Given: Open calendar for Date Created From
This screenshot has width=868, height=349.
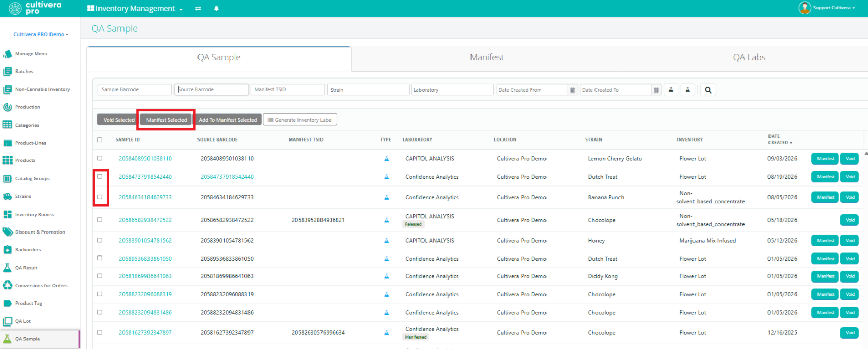Looking at the screenshot, I should coord(573,90).
